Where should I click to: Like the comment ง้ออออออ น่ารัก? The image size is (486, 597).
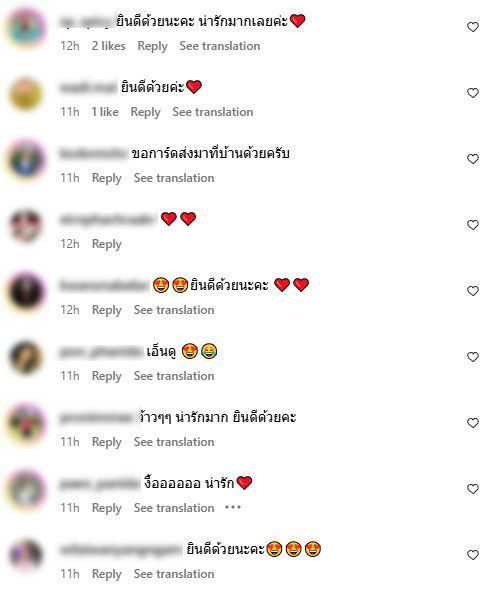[x=473, y=489]
